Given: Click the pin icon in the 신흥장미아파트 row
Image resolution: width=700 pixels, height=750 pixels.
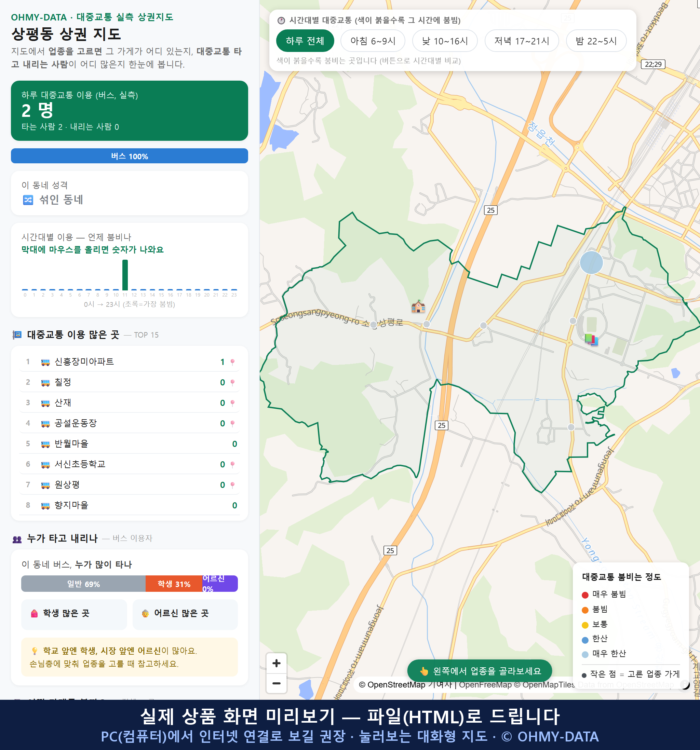Looking at the screenshot, I should click(x=232, y=362).
